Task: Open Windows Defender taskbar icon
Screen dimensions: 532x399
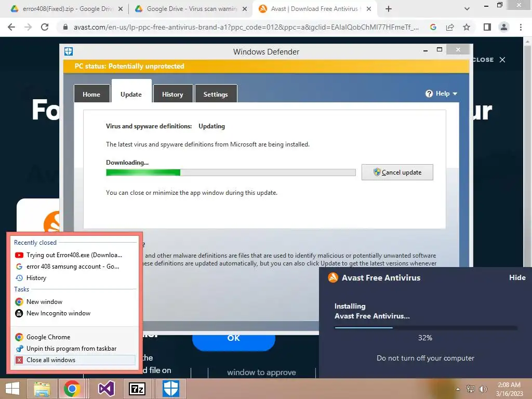Action: 170,389
